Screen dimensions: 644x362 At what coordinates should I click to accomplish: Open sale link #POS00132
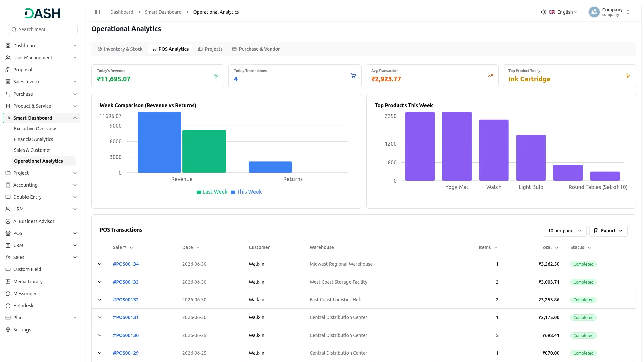[x=126, y=300]
